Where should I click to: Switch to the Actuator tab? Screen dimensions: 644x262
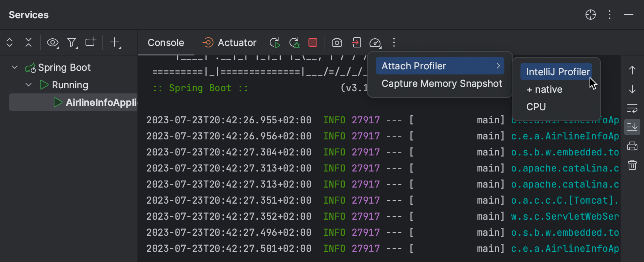coord(230,43)
